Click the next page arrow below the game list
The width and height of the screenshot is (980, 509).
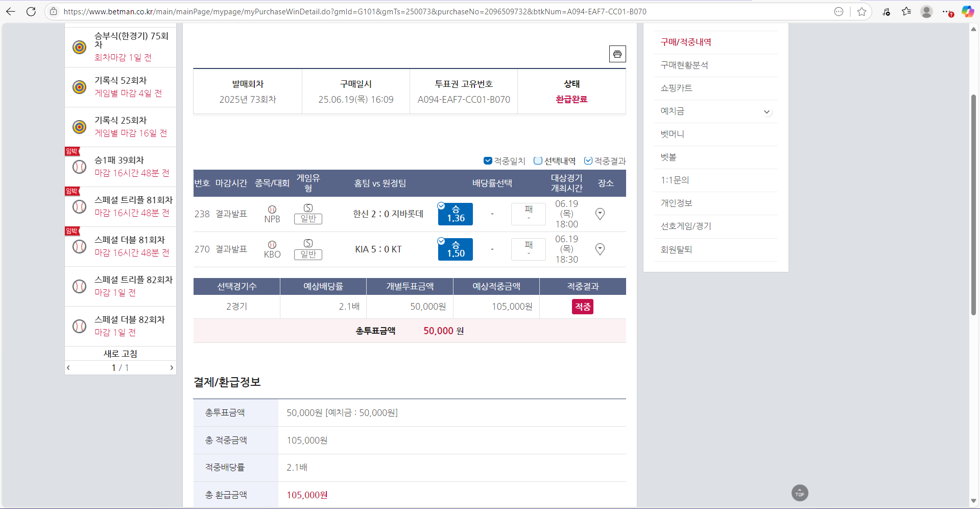172,367
